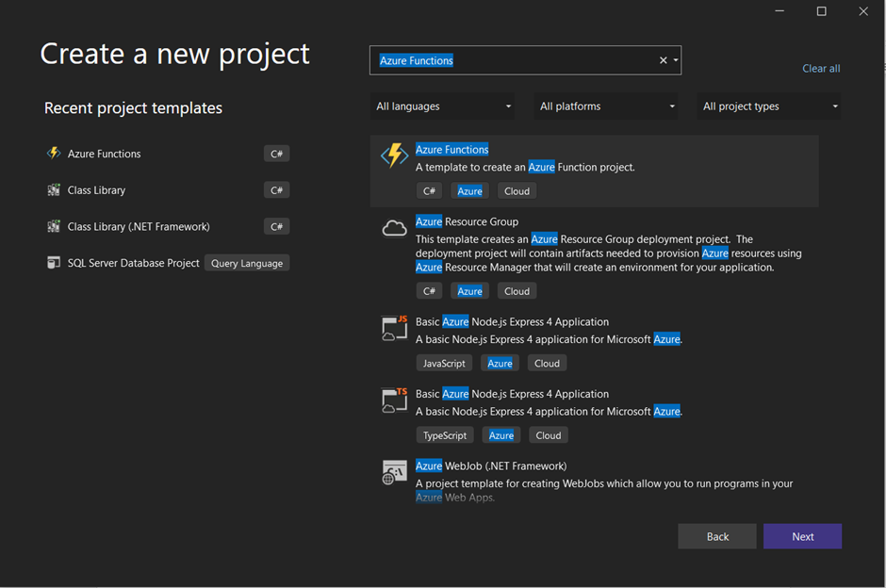
Task: Choose Class Library from recent templates
Action: [x=167, y=190]
